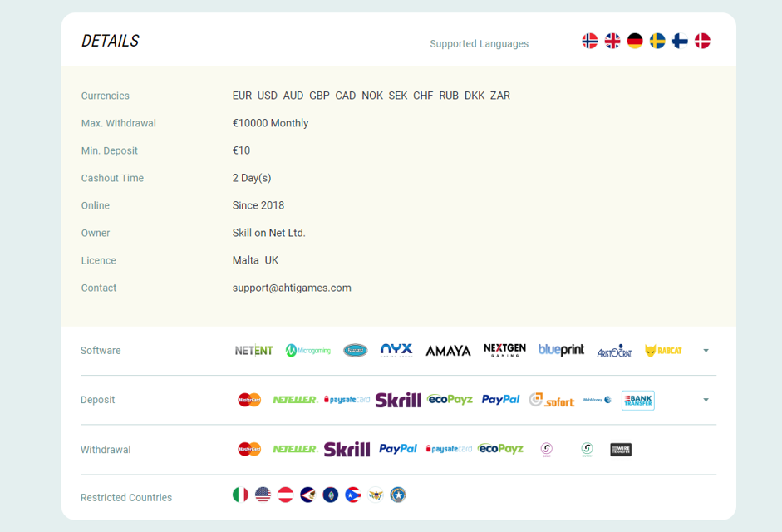Click the Wire Transfer withdrawal icon
The width and height of the screenshot is (782, 532).
[621, 450]
